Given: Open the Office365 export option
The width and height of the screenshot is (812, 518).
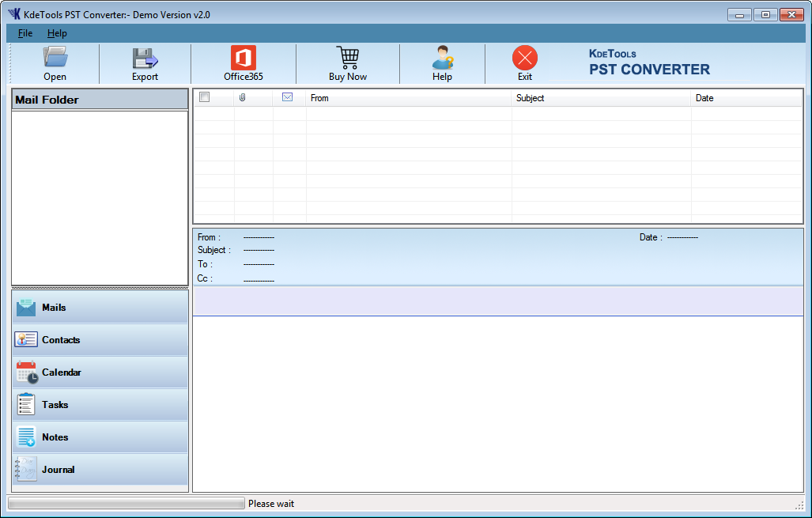Looking at the screenshot, I should [244, 58].
